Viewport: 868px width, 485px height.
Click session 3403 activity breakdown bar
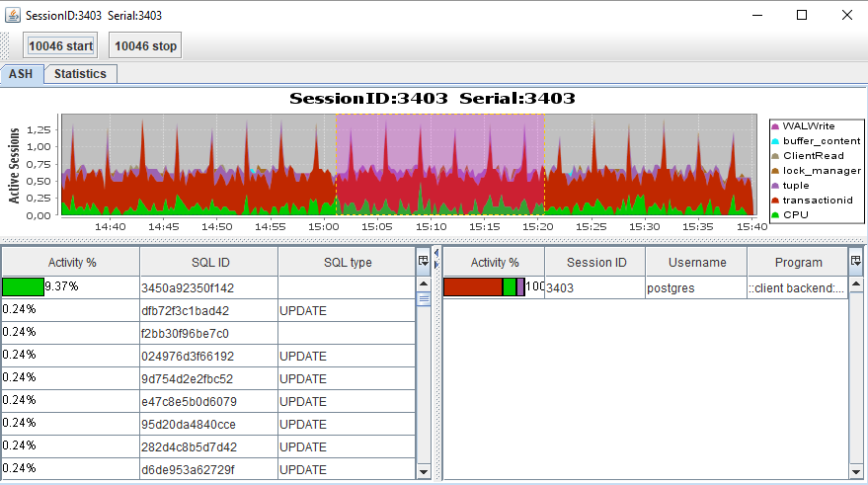pos(485,286)
